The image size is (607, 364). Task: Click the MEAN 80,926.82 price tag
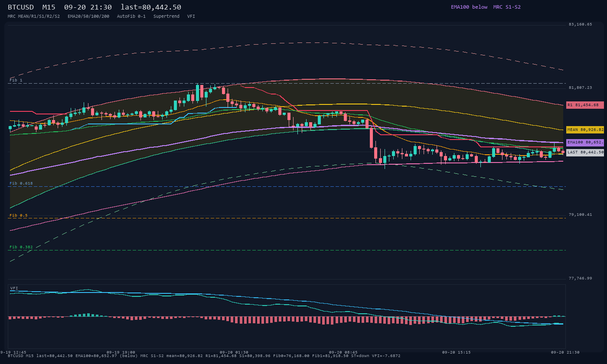click(585, 130)
